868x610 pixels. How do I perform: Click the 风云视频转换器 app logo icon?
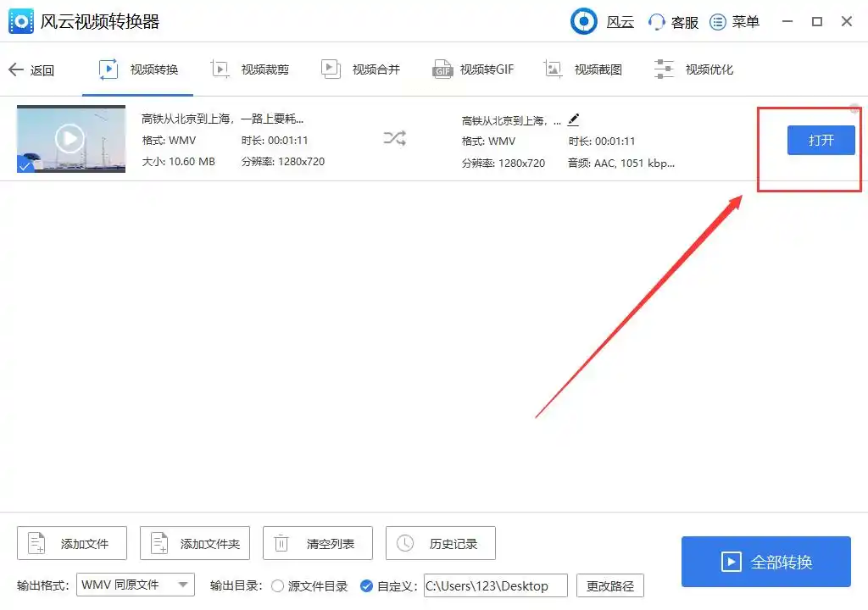[21, 21]
